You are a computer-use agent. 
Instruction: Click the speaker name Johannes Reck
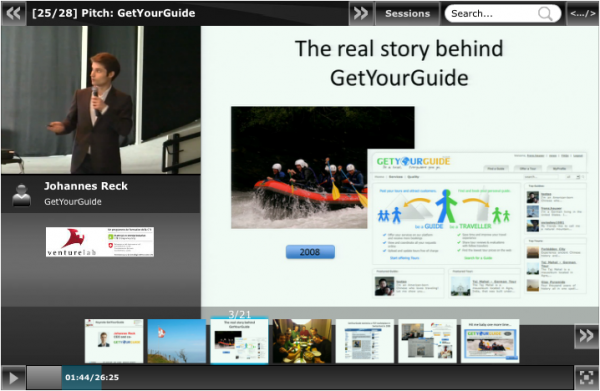(86, 186)
